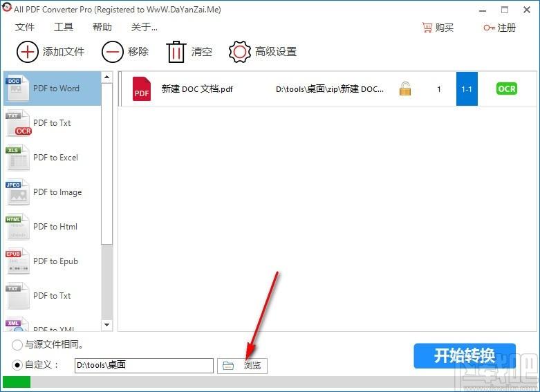
Task: Click the PDF to Image label
Action: coord(57,192)
